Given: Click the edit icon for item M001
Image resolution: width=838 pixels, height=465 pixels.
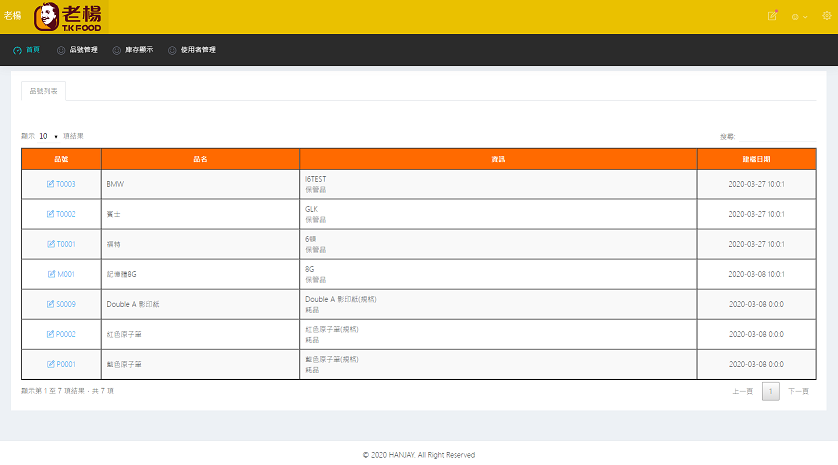Looking at the screenshot, I should (52, 274).
